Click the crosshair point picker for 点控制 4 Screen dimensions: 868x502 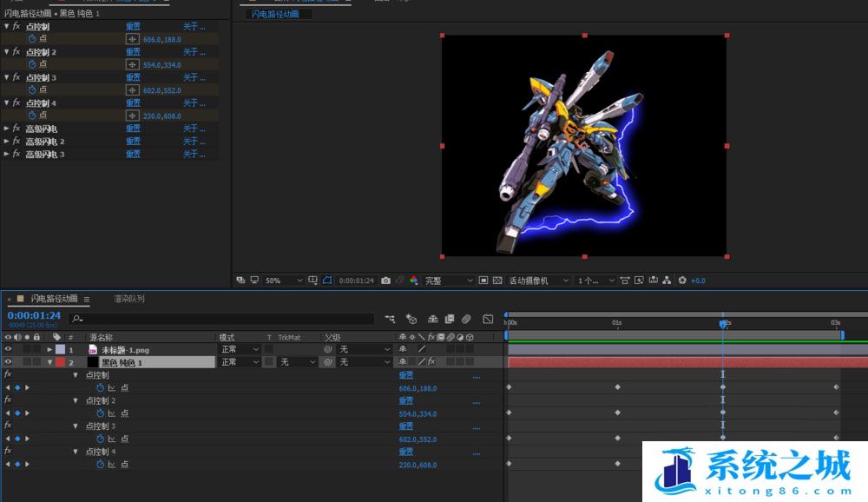[132, 116]
